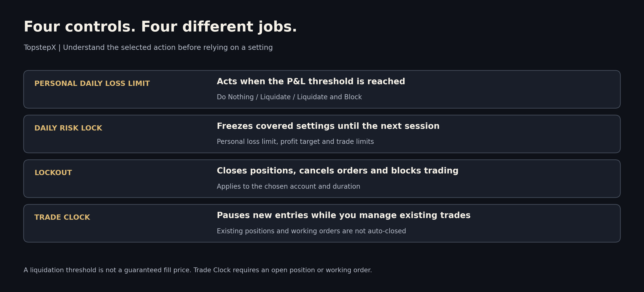
Task: Select the Daily Risk Lock label
Action: point(68,128)
